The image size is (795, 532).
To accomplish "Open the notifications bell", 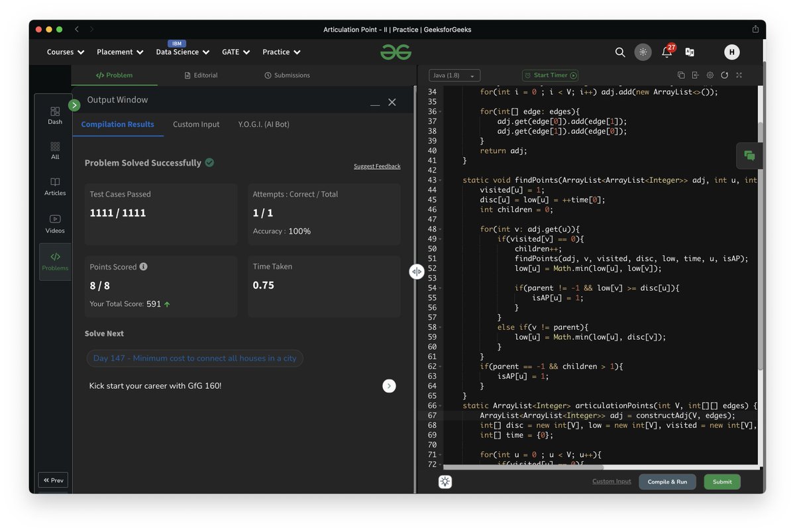I will (x=667, y=52).
